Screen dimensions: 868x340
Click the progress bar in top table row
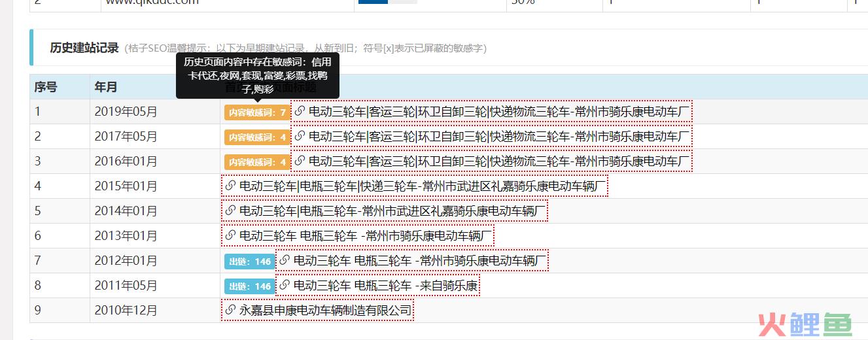click(388, 2)
